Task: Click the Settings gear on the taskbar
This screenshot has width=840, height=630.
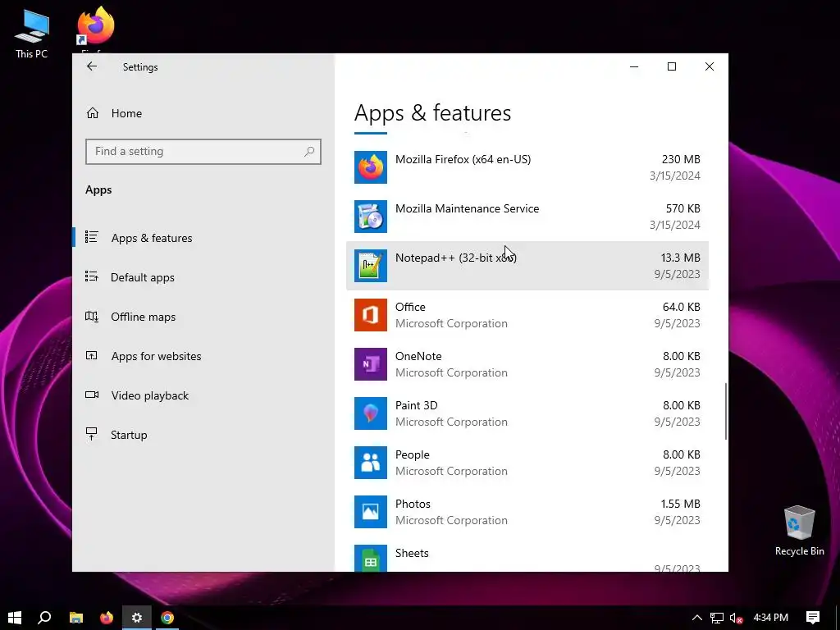Action: coord(137,618)
